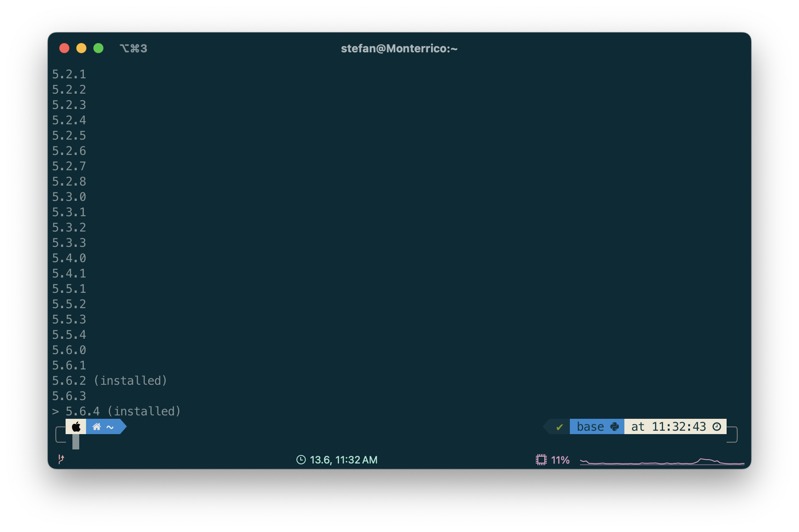Click version line 5.2.5
799x532 pixels.
pyautogui.click(x=69, y=136)
